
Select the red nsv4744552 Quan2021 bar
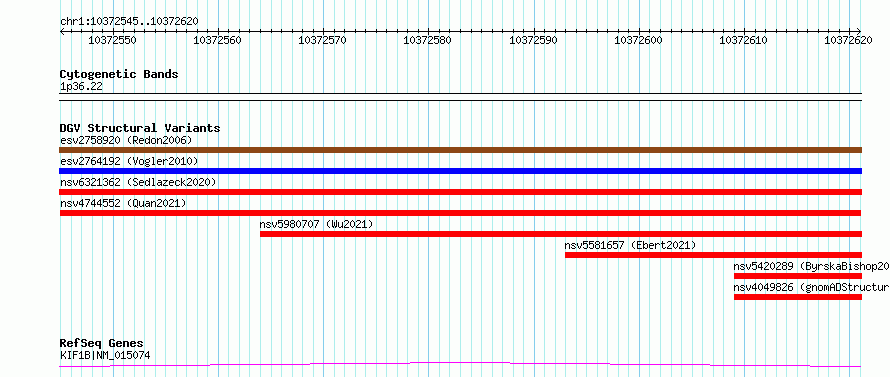(x=460, y=213)
